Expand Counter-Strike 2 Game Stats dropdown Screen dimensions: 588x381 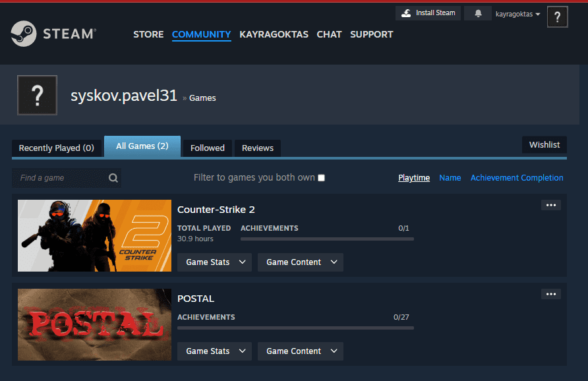pyautogui.click(x=214, y=262)
